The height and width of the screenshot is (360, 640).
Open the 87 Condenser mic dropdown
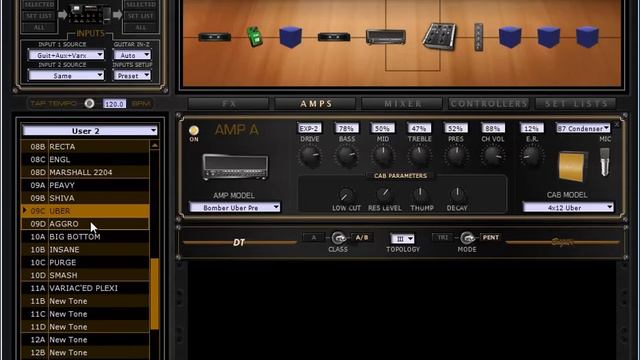583,128
